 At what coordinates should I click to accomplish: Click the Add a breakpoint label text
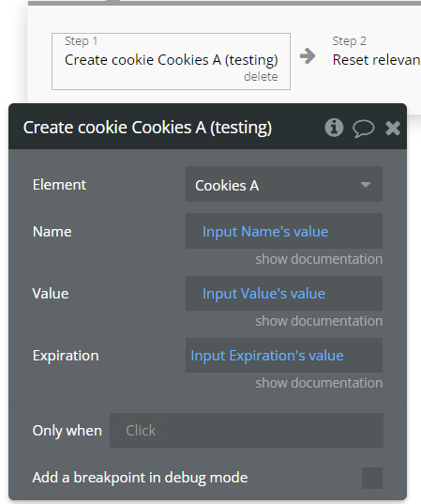point(140,478)
